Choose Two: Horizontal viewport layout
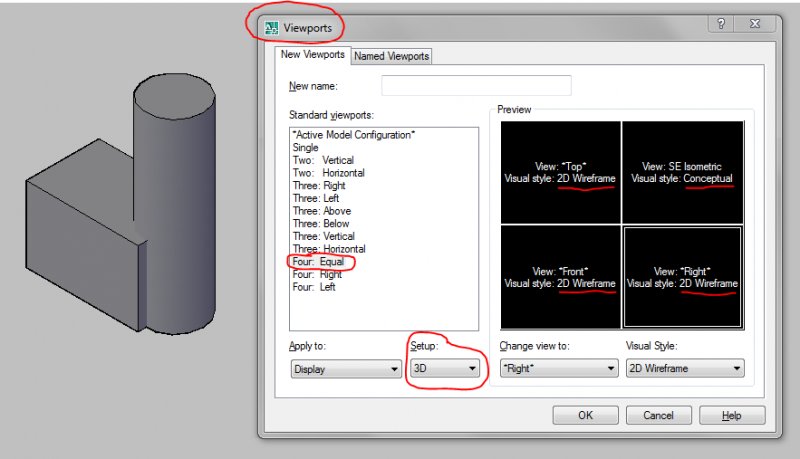Viewport: 800px width, 459px height. [x=329, y=173]
